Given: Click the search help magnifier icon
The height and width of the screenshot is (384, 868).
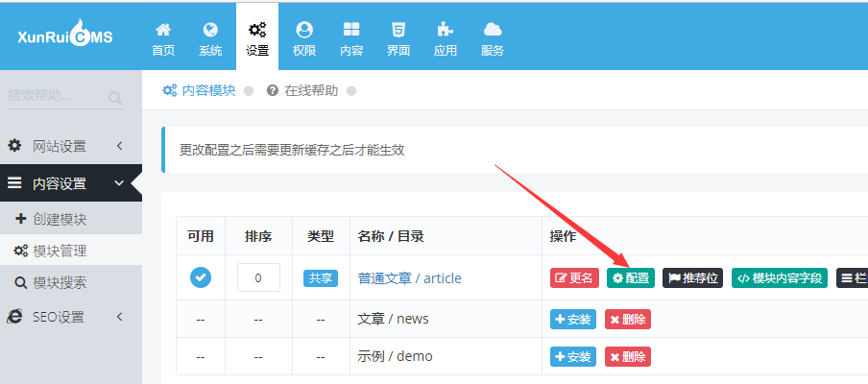Looking at the screenshot, I should (x=115, y=99).
